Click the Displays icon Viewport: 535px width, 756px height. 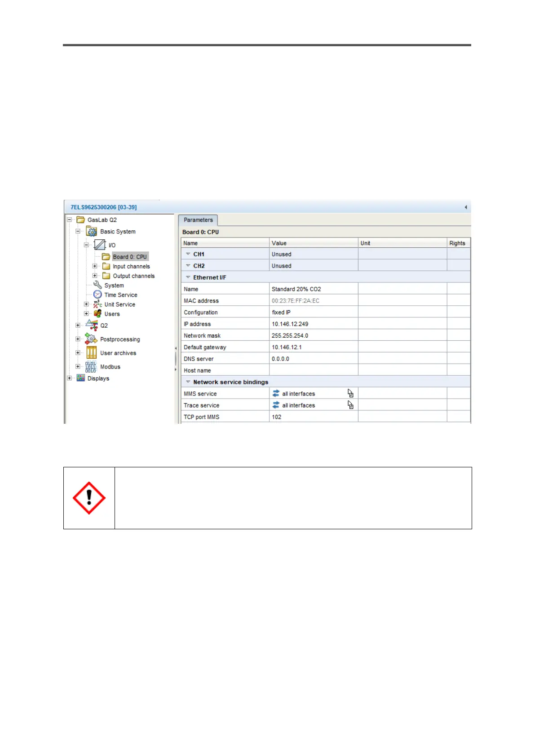point(80,378)
